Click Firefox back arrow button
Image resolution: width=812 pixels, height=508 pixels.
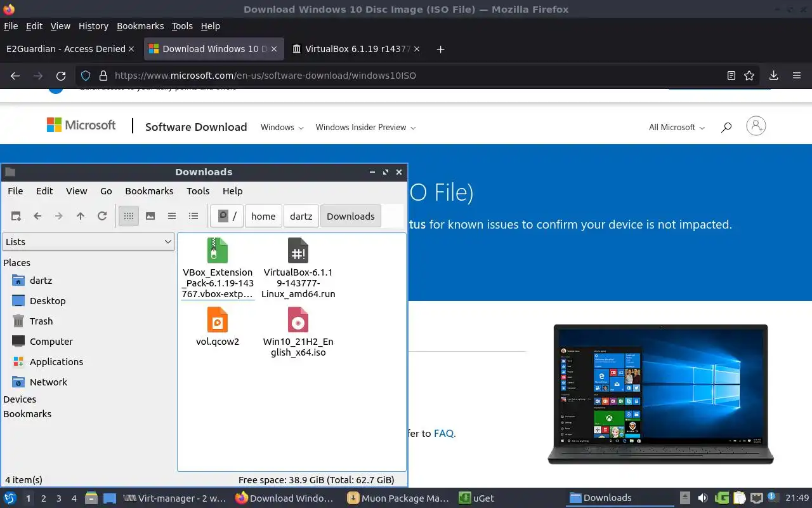point(15,76)
